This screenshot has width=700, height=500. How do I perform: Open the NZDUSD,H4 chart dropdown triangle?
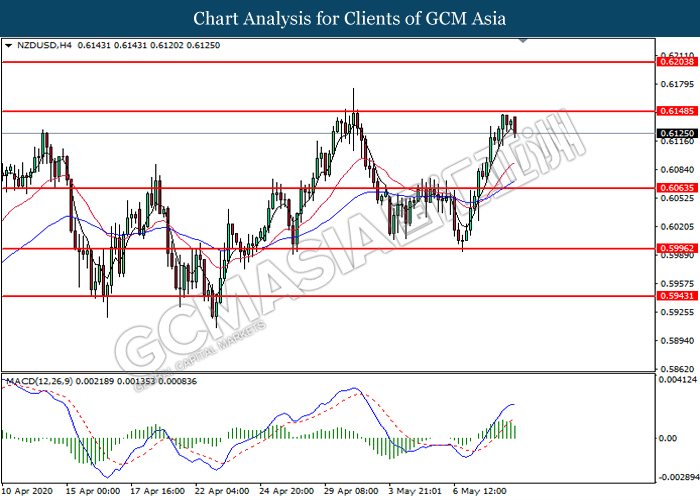tap(8, 46)
